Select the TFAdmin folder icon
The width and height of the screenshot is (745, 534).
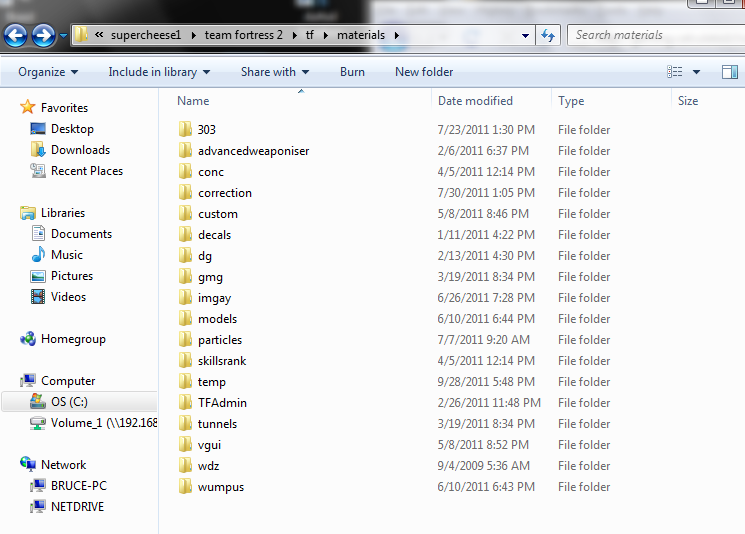pos(185,403)
